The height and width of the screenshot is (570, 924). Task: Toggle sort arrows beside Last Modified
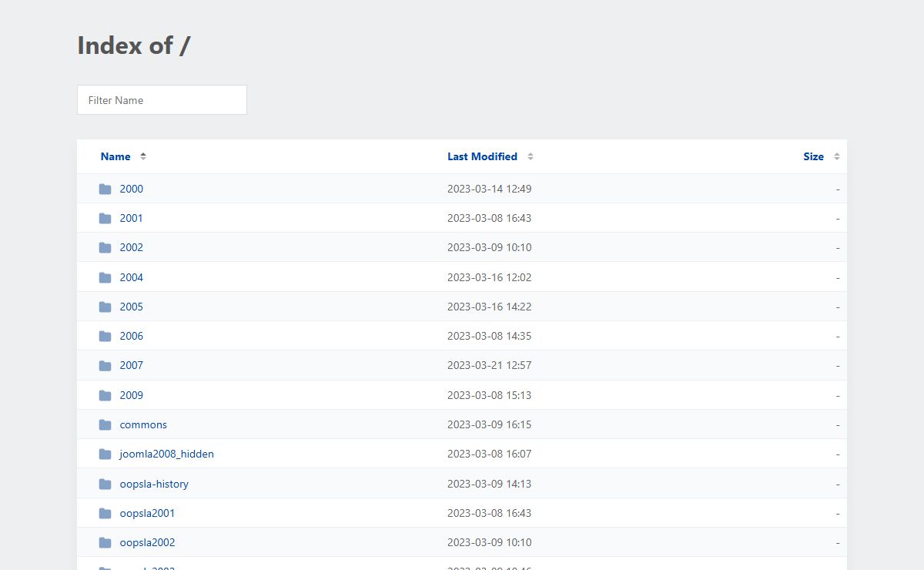coord(531,156)
